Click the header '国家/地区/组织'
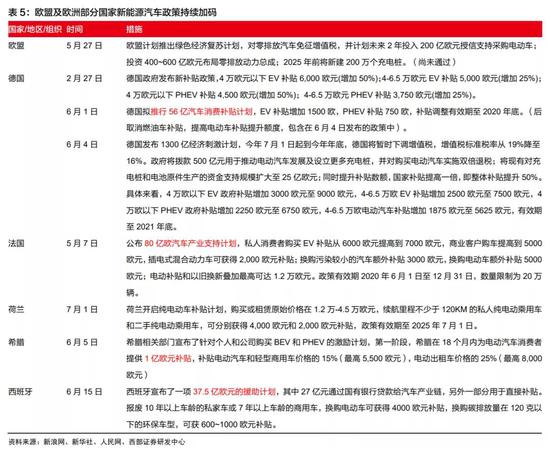The height and width of the screenshot is (449, 550). pyautogui.click(x=35, y=29)
